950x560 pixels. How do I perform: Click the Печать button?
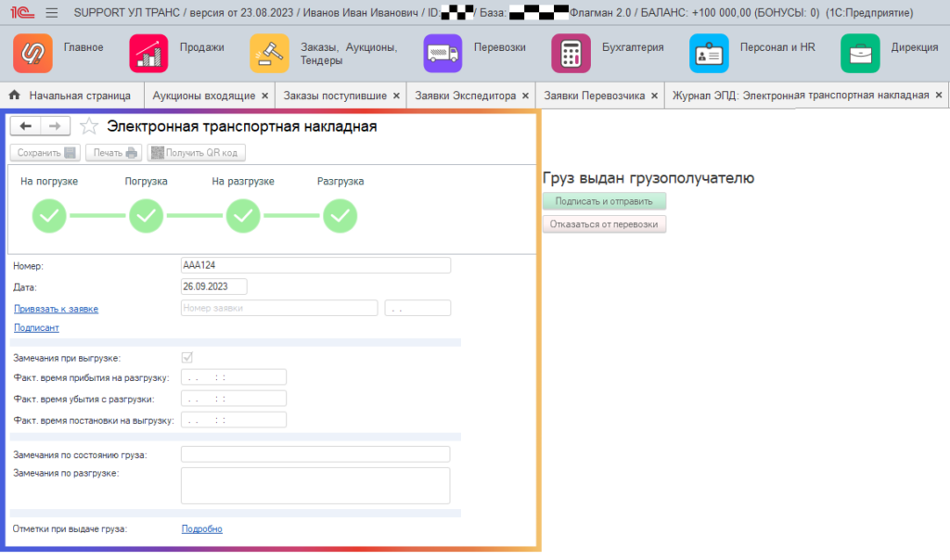114,153
